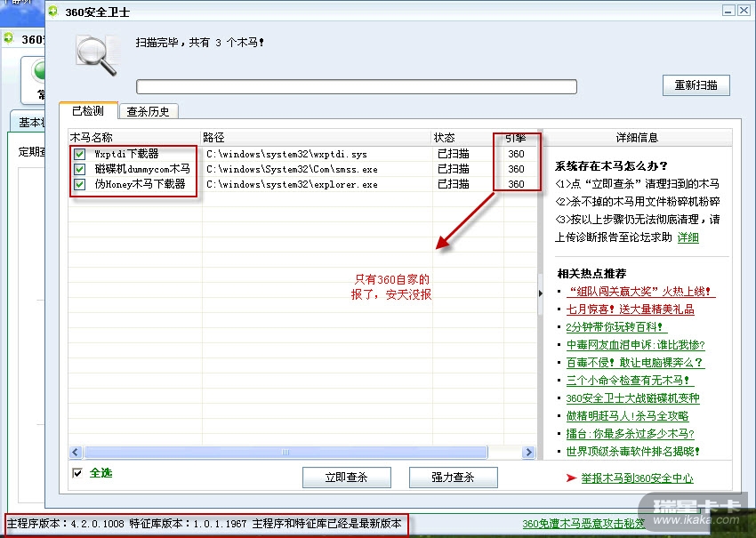Open the 七月惊喜 送大量精美礼品 link
This screenshot has height=538, width=756.
pyautogui.click(x=631, y=309)
